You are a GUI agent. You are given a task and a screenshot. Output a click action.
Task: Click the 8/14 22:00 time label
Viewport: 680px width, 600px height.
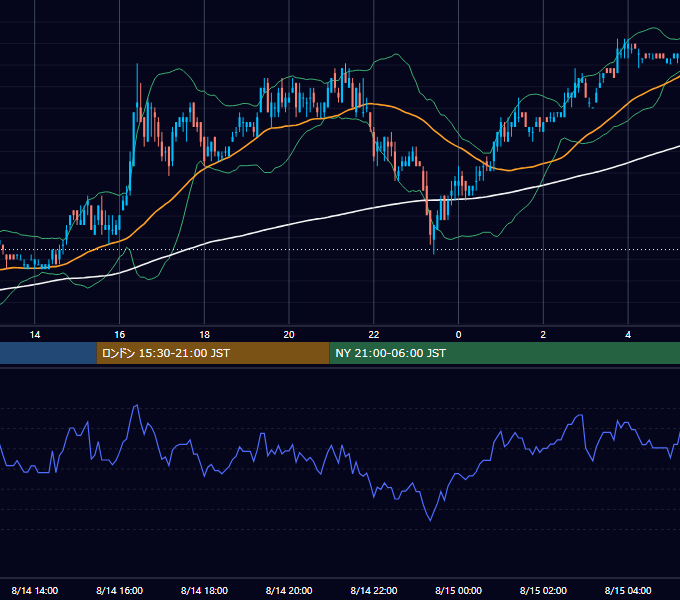(374, 590)
